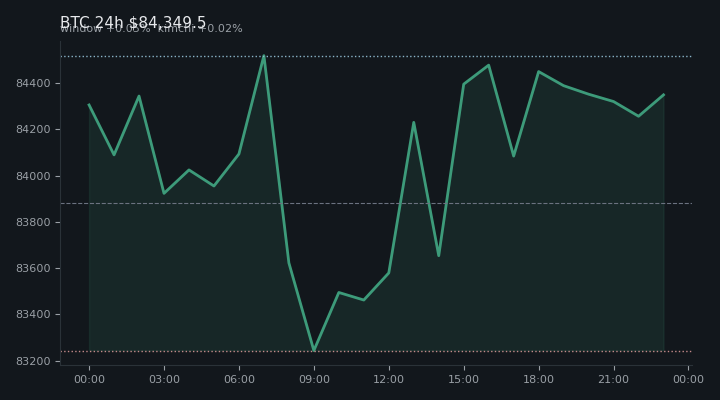Select the 03:00 time axis label
The width and height of the screenshot is (720, 400).
click(164, 379)
